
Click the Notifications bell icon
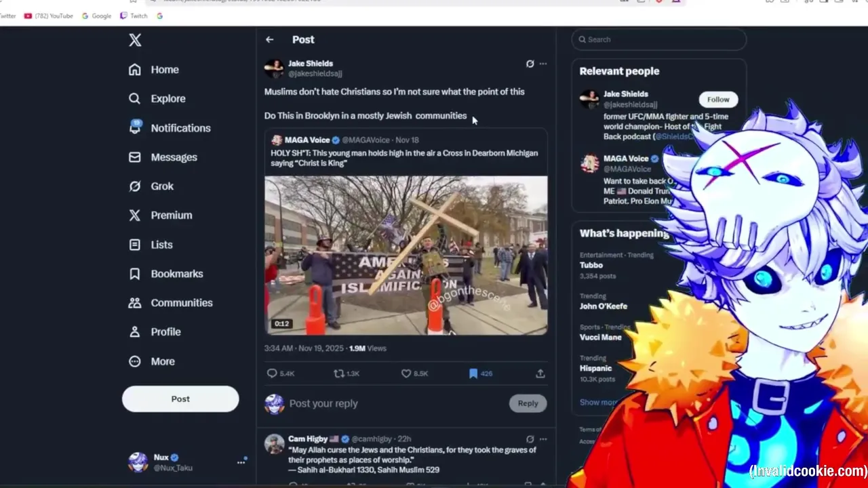pyautogui.click(x=135, y=127)
